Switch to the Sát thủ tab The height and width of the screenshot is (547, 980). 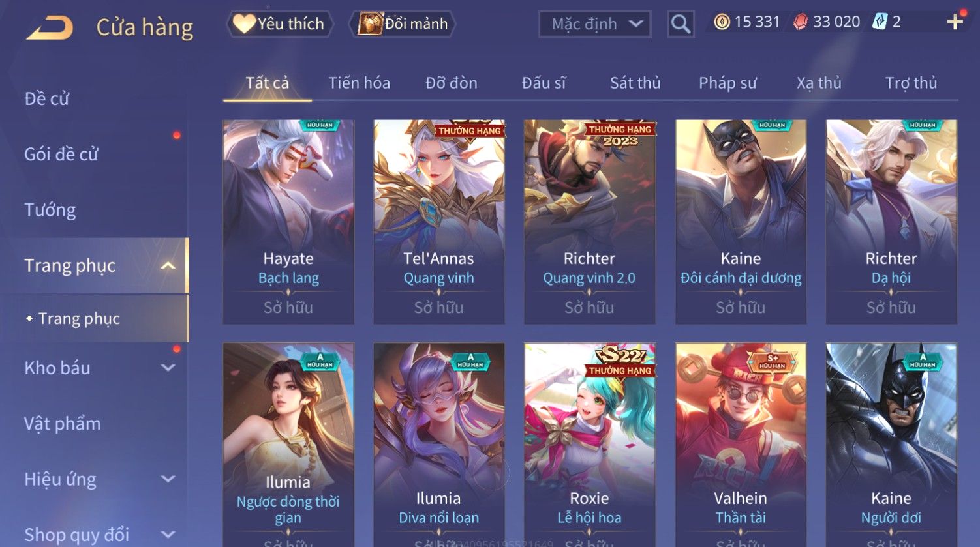(635, 83)
